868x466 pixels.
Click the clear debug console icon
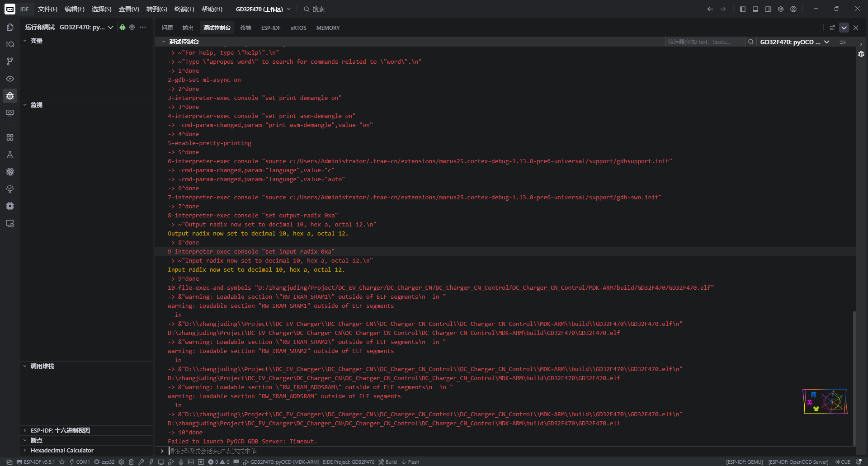[x=843, y=42]
